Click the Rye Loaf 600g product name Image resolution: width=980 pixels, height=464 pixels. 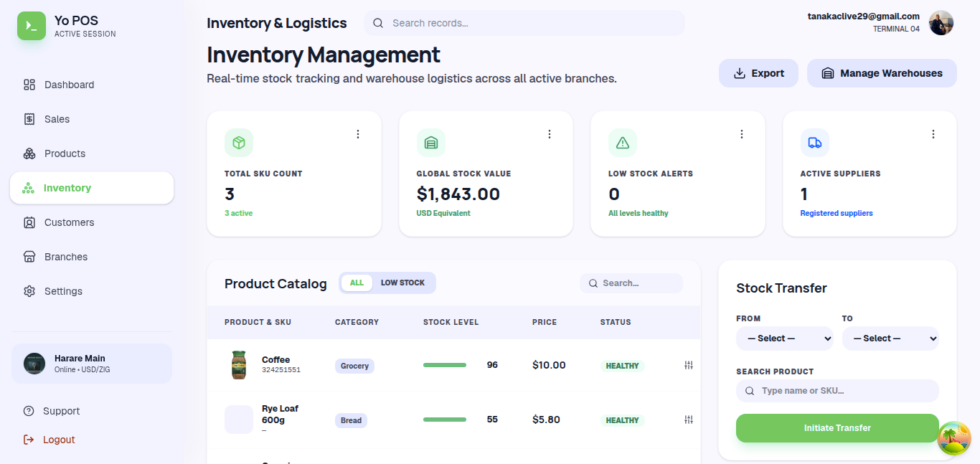pyautogui.click(x=280, y=414)
